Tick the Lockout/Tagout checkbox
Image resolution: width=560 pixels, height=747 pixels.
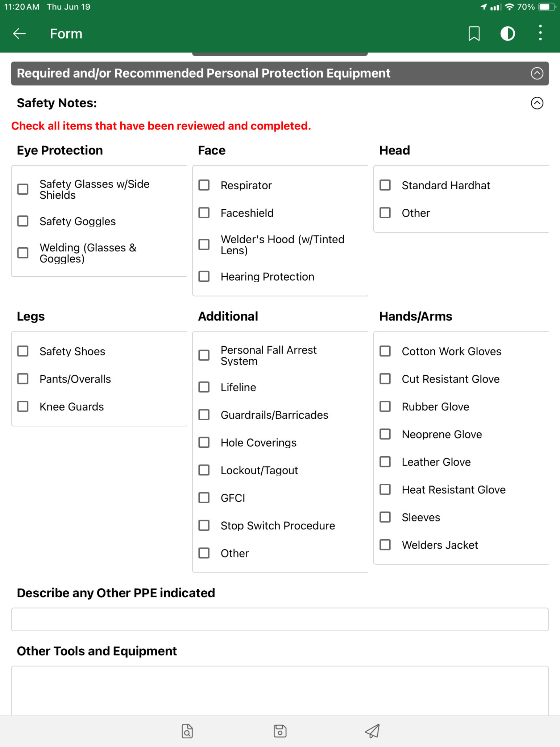[x=204, y=470]
